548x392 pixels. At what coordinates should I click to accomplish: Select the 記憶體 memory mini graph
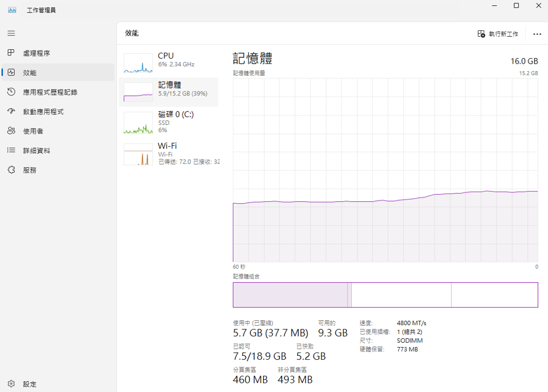pyautogui.click(x=138, y=92)
